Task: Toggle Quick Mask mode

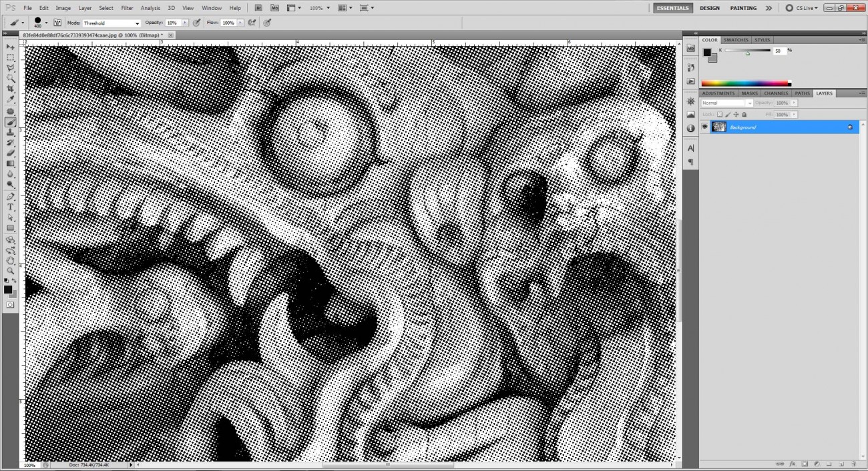Action: pyautogui.click(x=10, y=304)
